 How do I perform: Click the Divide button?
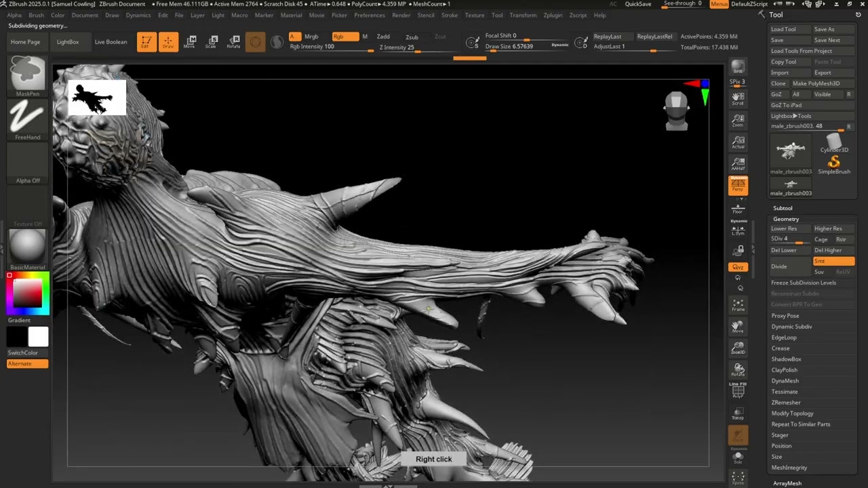tap(790, 266)
